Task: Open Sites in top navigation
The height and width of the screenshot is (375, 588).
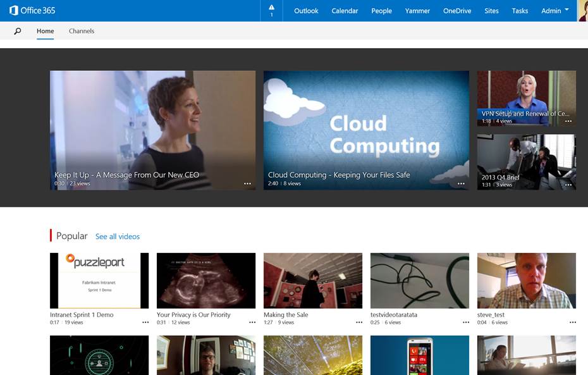Action: [491, 11]
